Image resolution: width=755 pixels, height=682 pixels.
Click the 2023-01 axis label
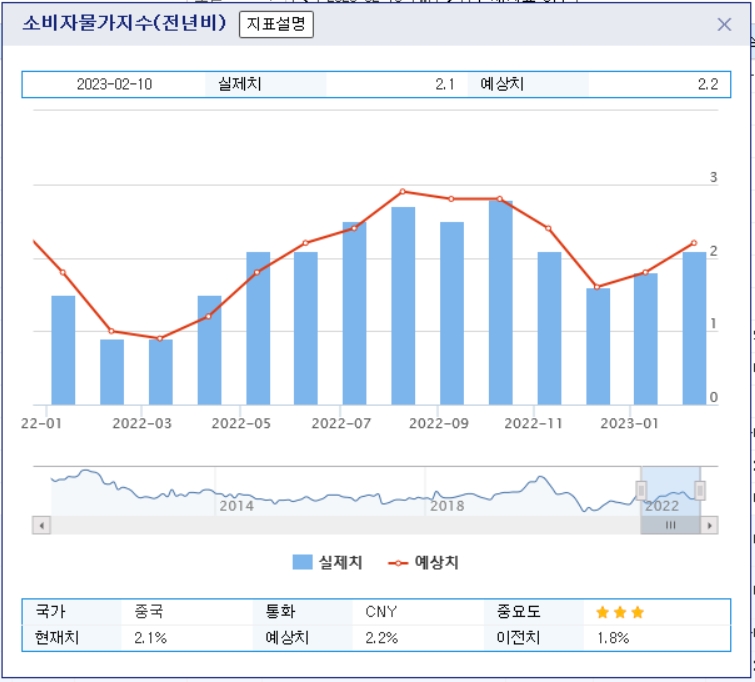click(x=629, y=423)
